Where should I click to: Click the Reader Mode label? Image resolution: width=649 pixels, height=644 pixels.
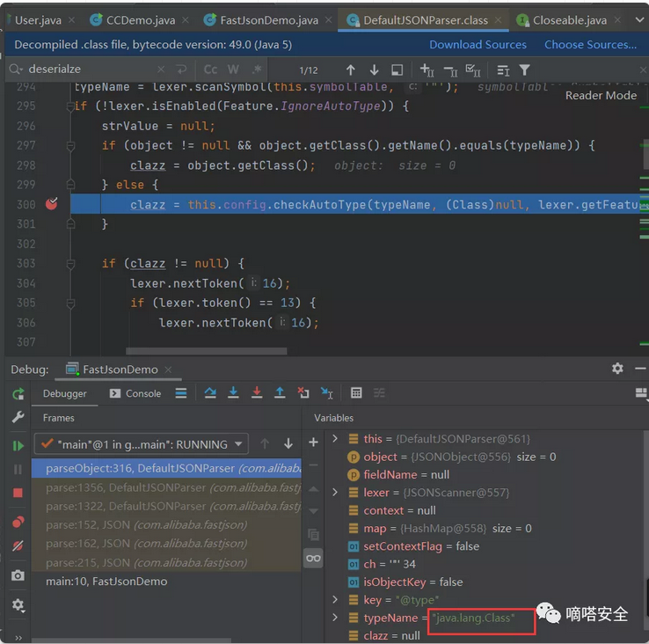[x=601, y=95]
